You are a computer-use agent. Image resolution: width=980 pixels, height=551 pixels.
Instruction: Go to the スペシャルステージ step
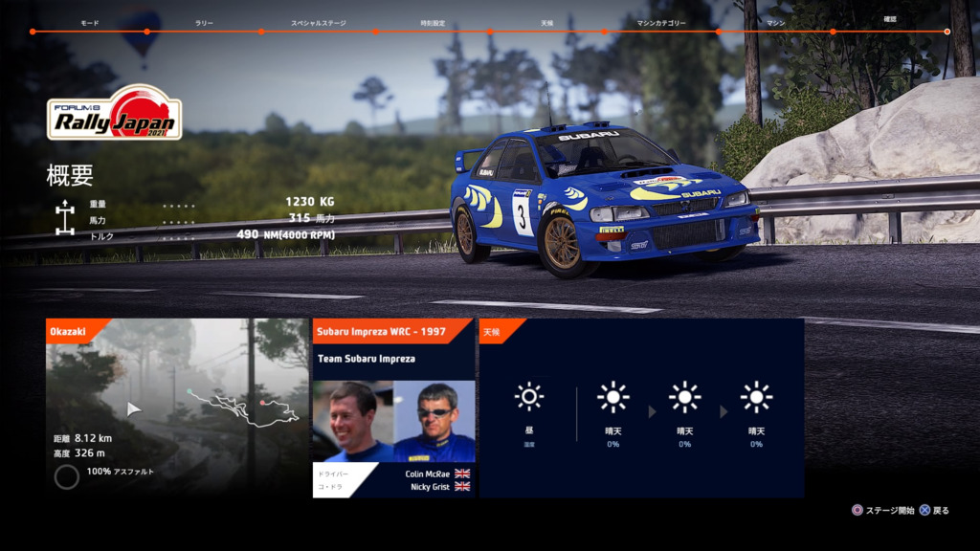pyautogui.click(x=318, y=23)
